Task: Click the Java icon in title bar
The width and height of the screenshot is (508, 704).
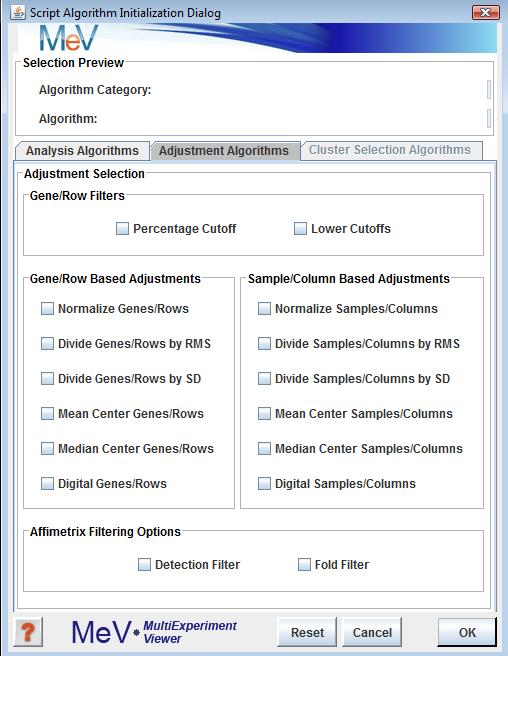Action: (18, 13)
